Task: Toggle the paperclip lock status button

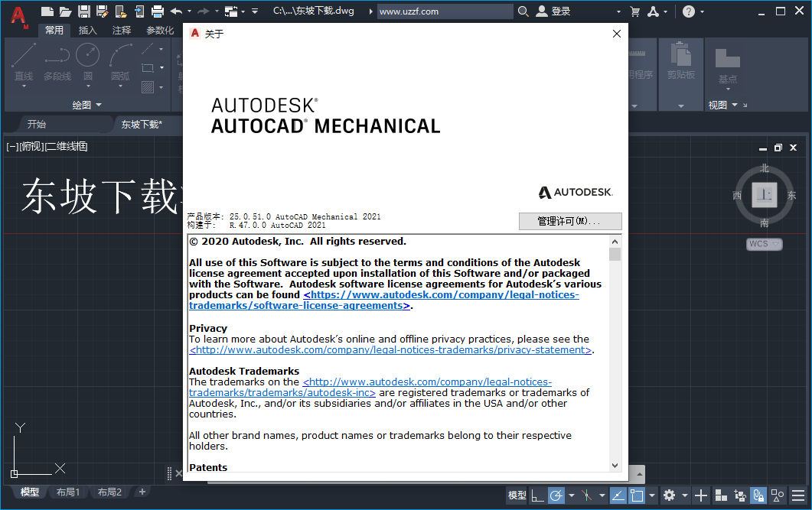Action: click(x=758, y=495)
